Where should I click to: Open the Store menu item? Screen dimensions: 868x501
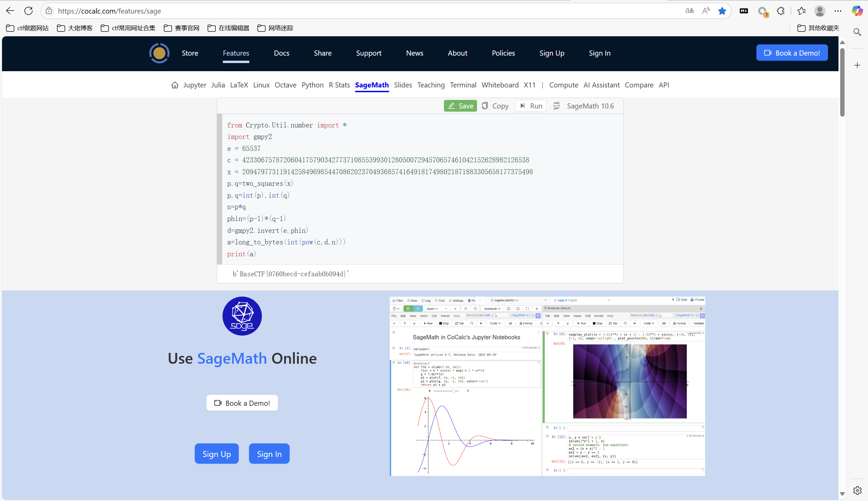(190, 53)
